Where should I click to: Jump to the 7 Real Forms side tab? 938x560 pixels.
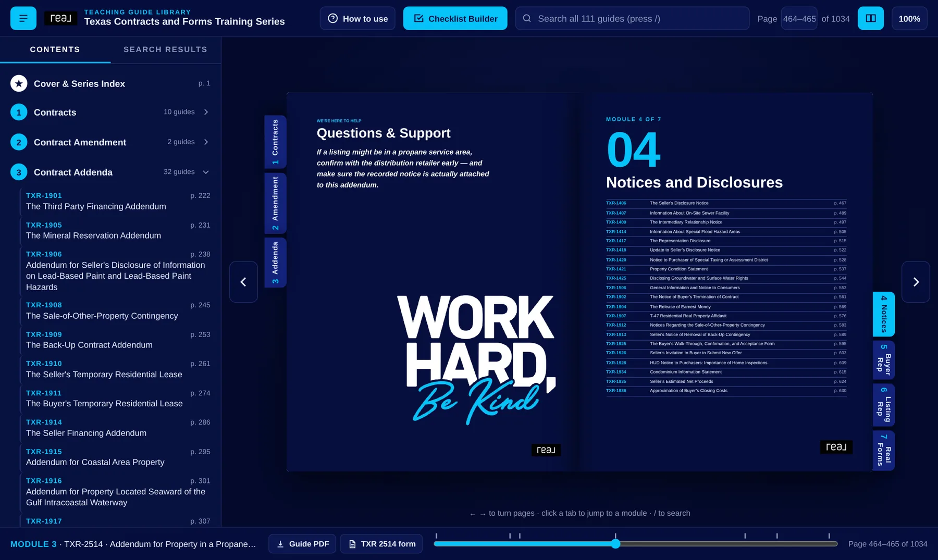pyautogui.click(x=884, y=451)
